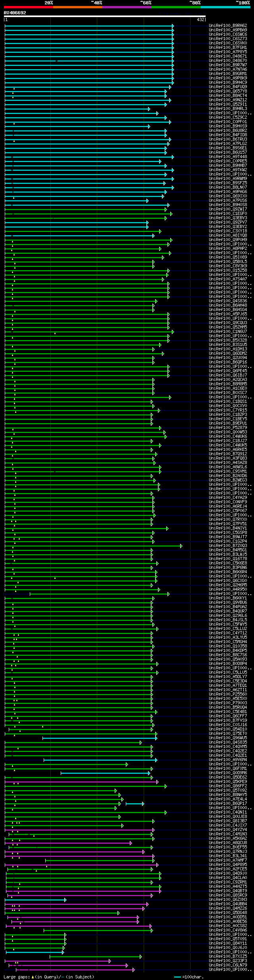Viewport: 254px width, 980px height.
Task: Select the UniRef100_A9NZ12 label
Action: click(x=228, y=100)
